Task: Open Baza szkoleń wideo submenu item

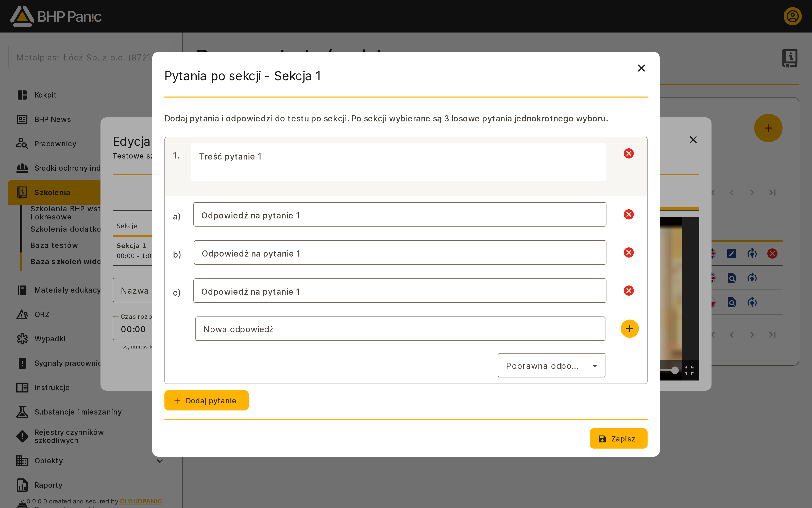Action: [65, 261]
